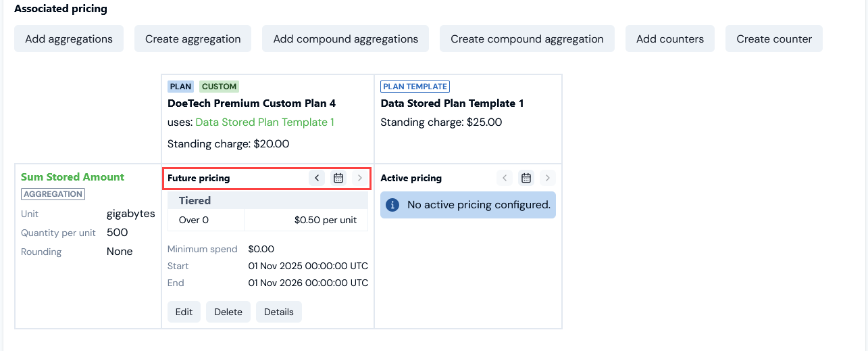Image resolution: width=868 pixels, height=351 pixels.
Task: Click next arrow in Future pricing header
Action: pos(360,178)
